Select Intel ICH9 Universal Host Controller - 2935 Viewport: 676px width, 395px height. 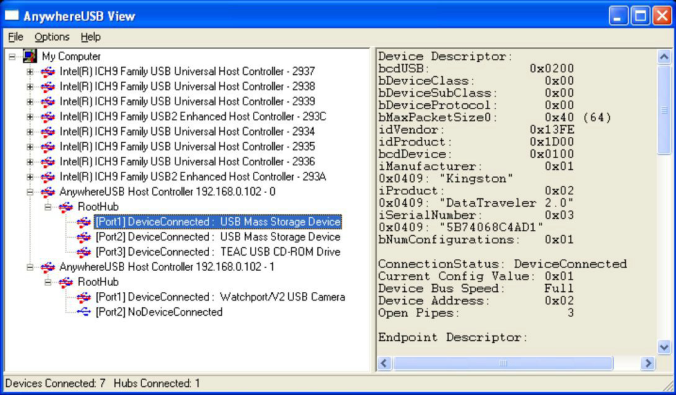tap(187, 147)
